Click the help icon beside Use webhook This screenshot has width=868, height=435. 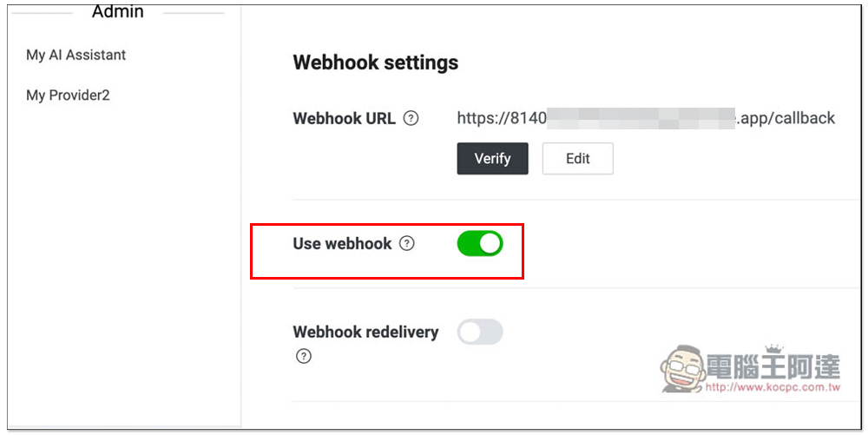pos(406,244)
